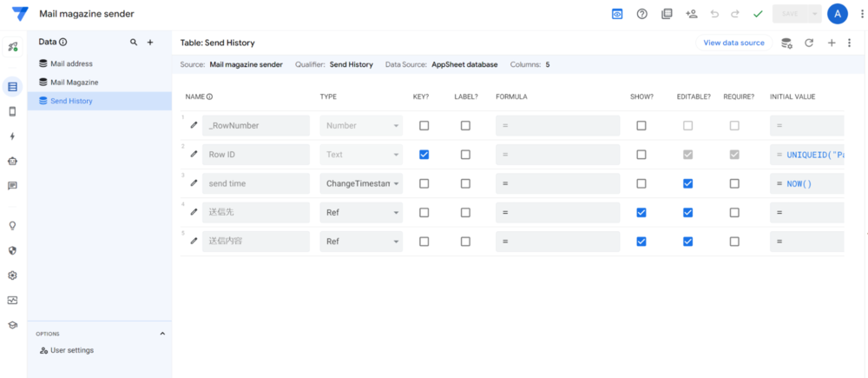Click the share app add-person icon

(x=691, y=14)
